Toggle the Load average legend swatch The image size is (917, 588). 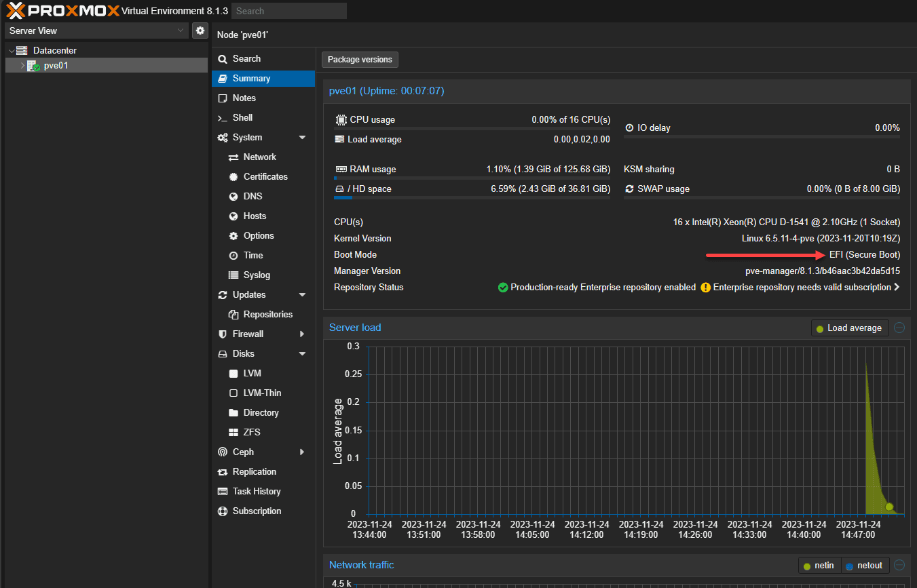tap(820, 328)
